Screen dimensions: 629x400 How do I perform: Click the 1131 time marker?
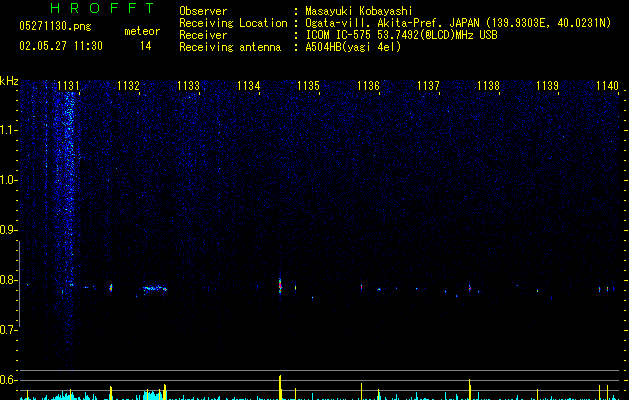(68, 86)
